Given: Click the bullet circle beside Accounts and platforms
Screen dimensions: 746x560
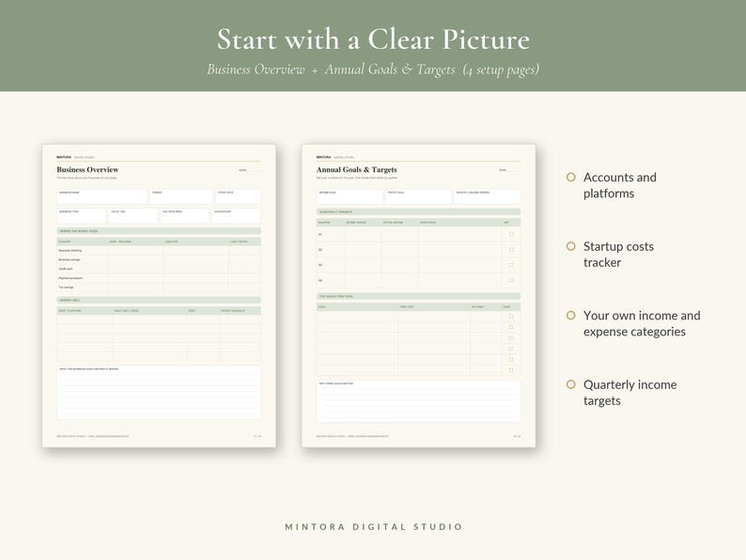Looking at the screenshot, I should click(571, 178).
